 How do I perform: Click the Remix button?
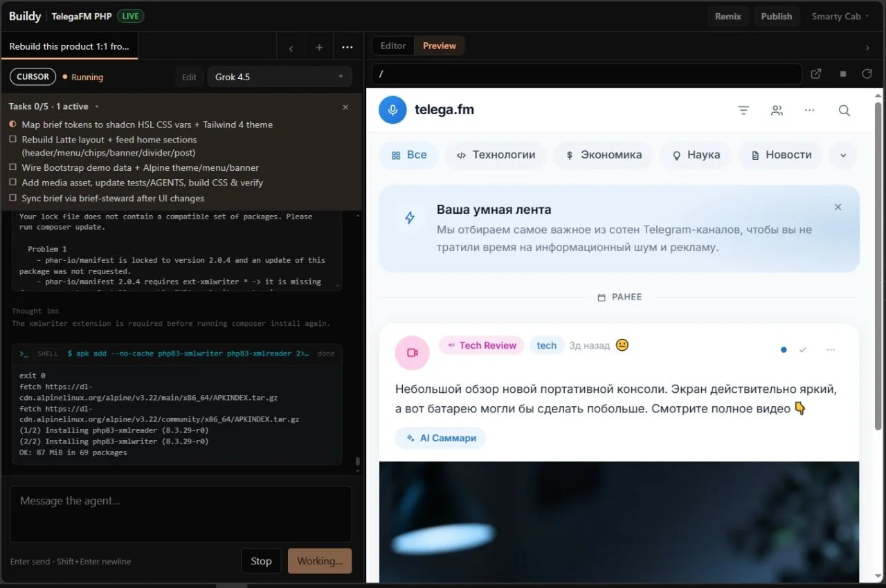(727, 16)
